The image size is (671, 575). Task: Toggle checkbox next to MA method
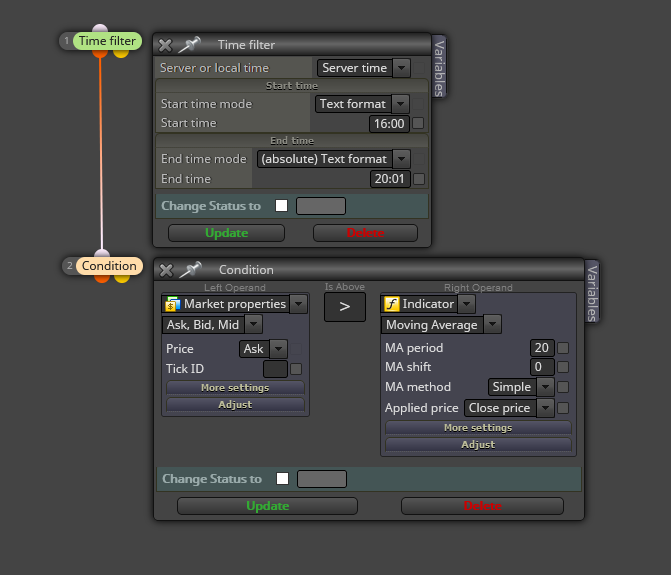(x=563, y=387)
